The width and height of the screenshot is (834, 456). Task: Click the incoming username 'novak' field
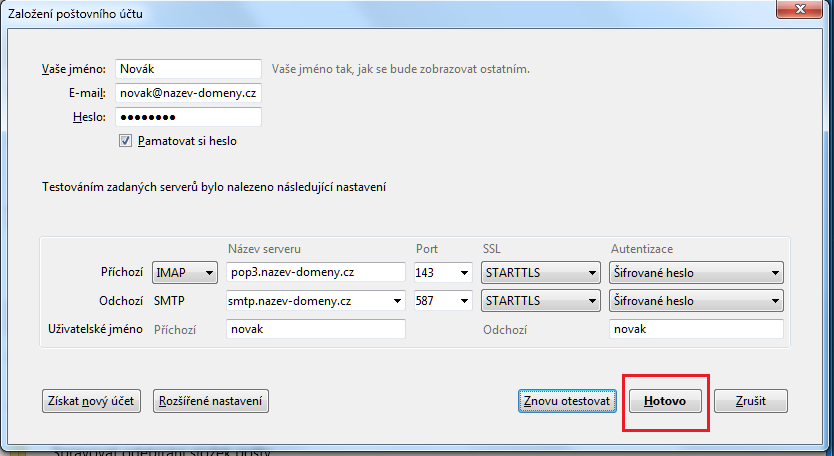pyautogui.click(x=315, y=329)
